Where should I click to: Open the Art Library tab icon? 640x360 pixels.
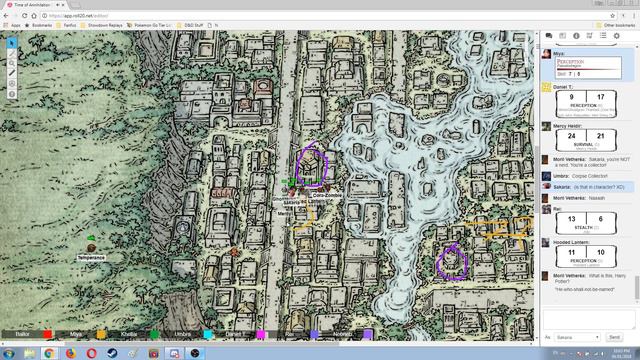point(562,36)
